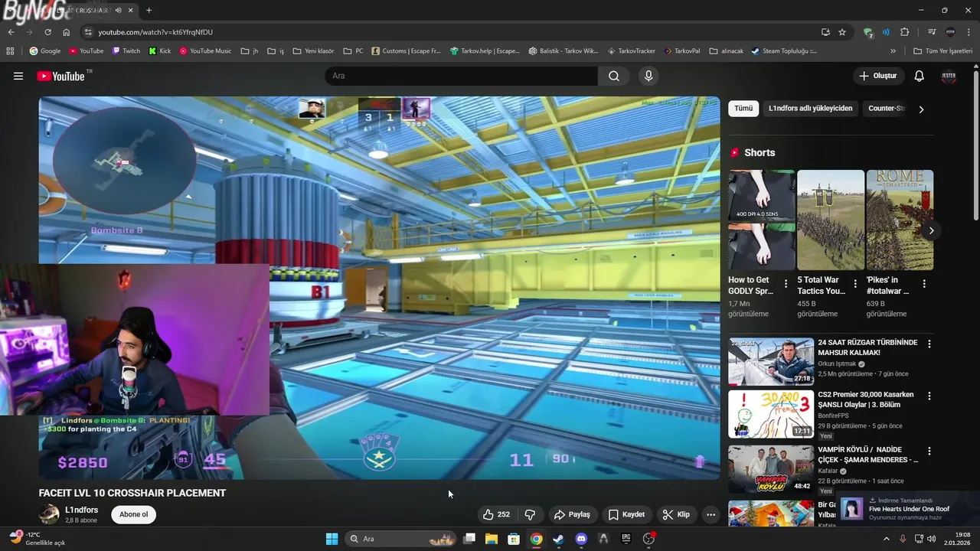Toggle the system volume tray icon
The image size is (980, 551).
[931, 539]
